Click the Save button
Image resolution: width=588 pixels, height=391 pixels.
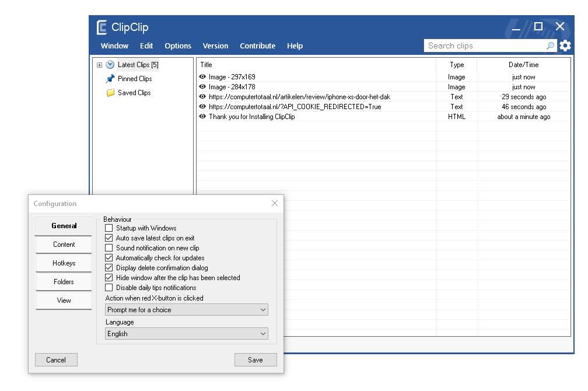[256, 359]
